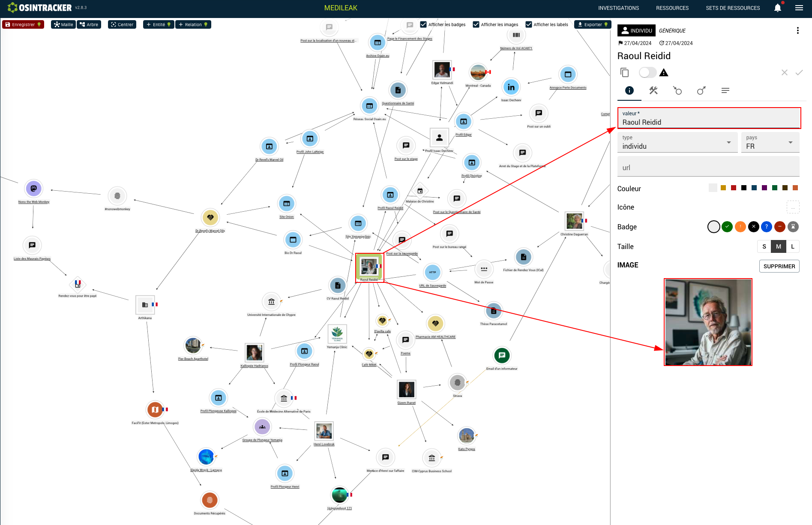Select the gray hourglass badge

click(x=793, y=227)
